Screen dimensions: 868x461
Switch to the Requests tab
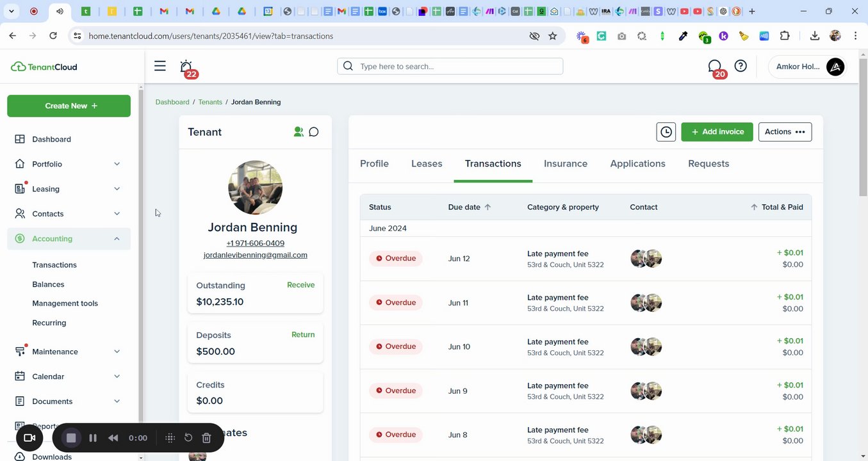708,164
